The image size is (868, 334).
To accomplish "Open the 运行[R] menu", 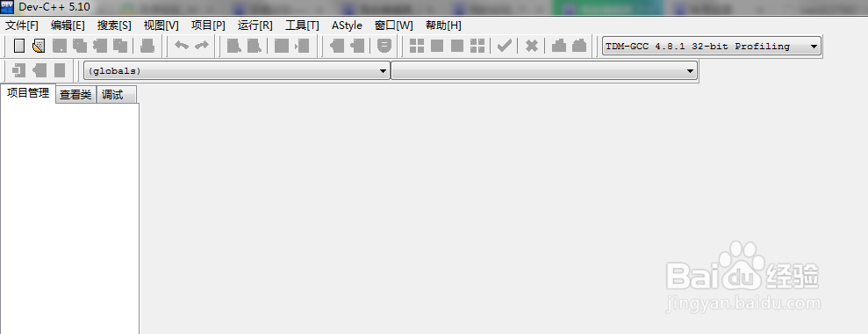I will pos(255,25).
